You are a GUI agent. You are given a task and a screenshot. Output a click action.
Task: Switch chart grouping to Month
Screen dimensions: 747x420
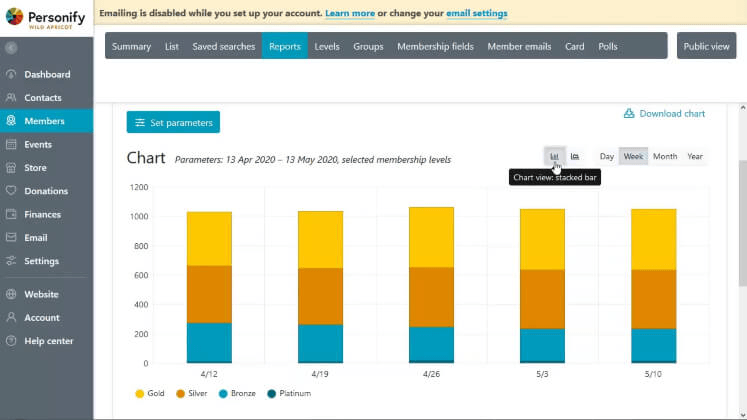click(665, 156)
